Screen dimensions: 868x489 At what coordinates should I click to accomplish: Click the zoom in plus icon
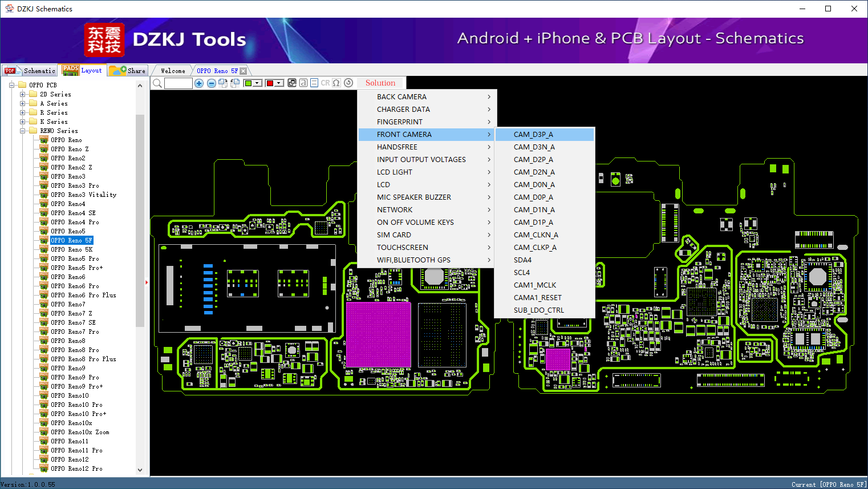pyautogui.click(x=199, y=83)
